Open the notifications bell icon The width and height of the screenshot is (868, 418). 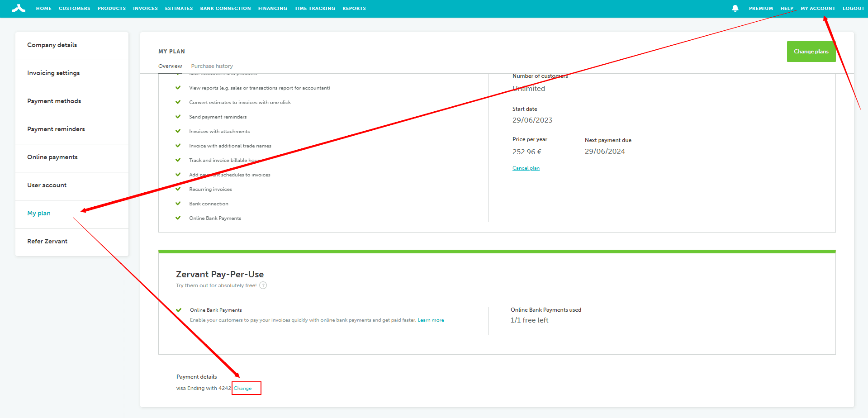[x=735, y=8]
